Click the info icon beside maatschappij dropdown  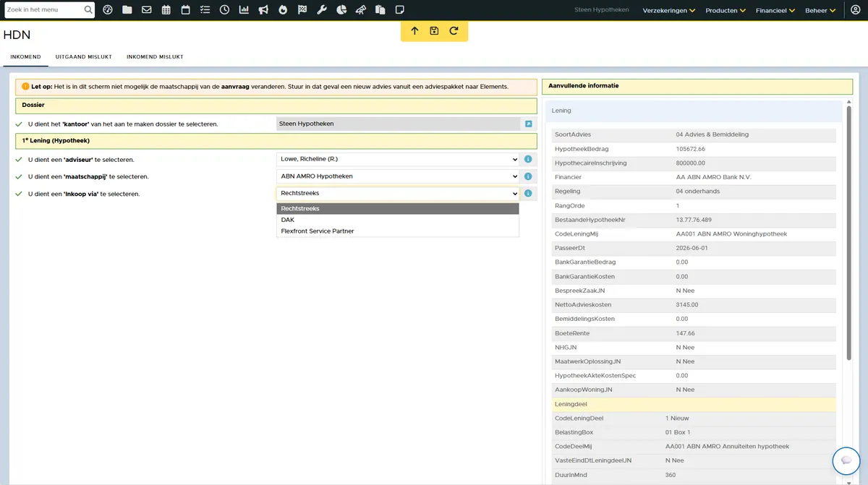pyautogui.click(x=528, y=176)
